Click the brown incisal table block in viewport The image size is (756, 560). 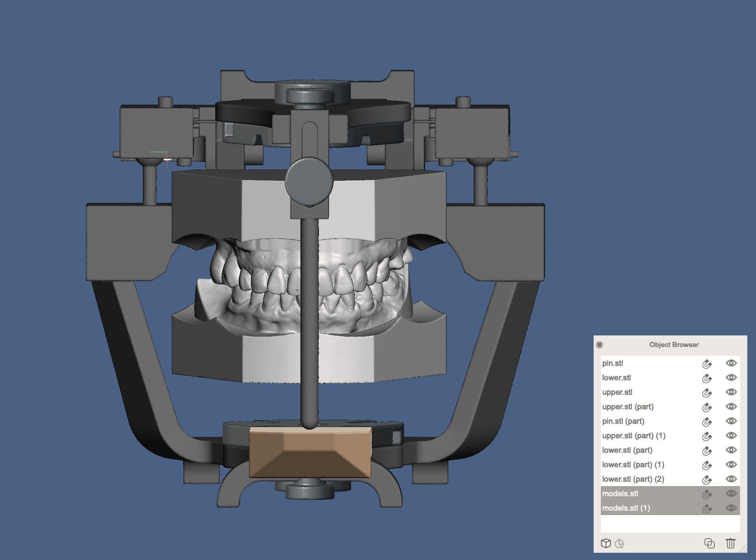[x=310, y=453]
